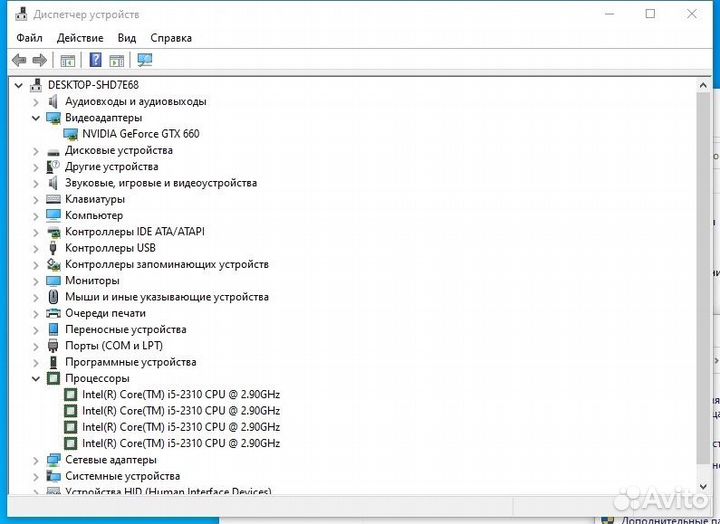Expand Контроллеры USB
The width and height of the screenshot is (720, 524).
(36, 248)
